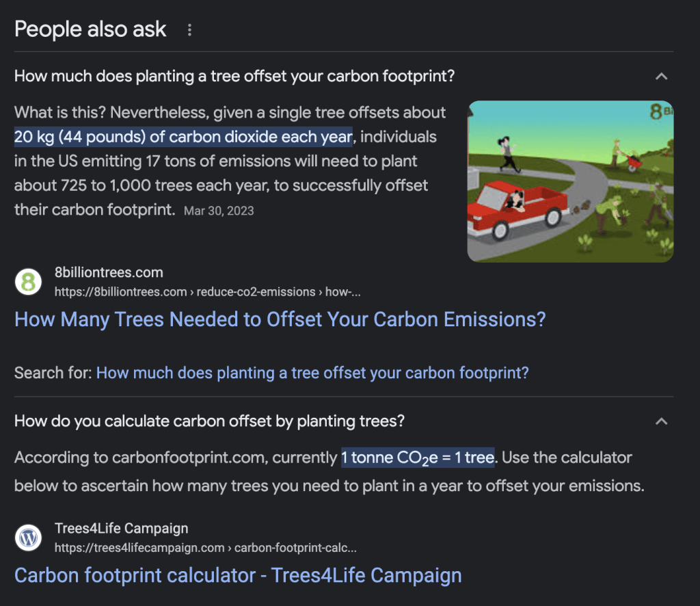Image resolution: width=700 pixels, height=606 pixels.
Task: Click the Trees4Life Campaign site name
Action: [121, 528]
